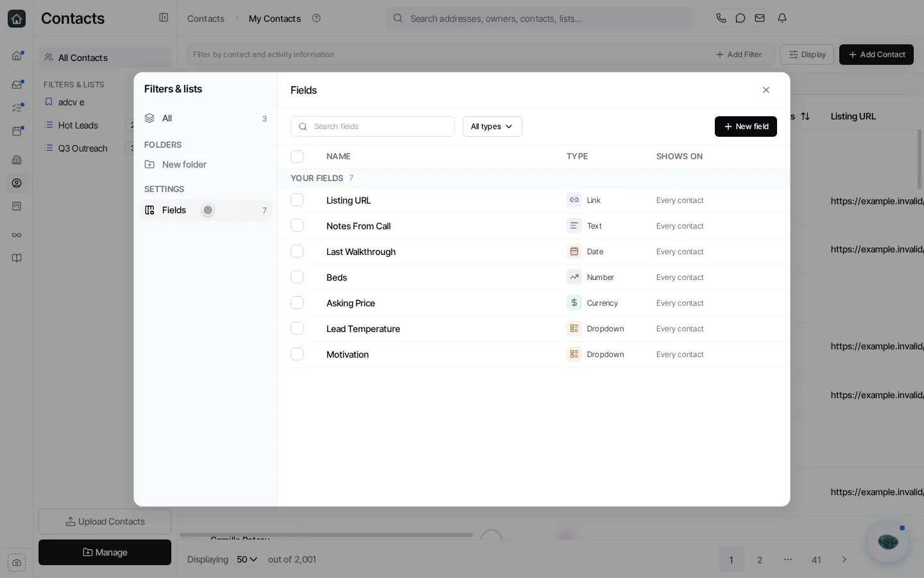Tick the Beds field checkbox
924x578 pixels.
click(x=297, y=277)
